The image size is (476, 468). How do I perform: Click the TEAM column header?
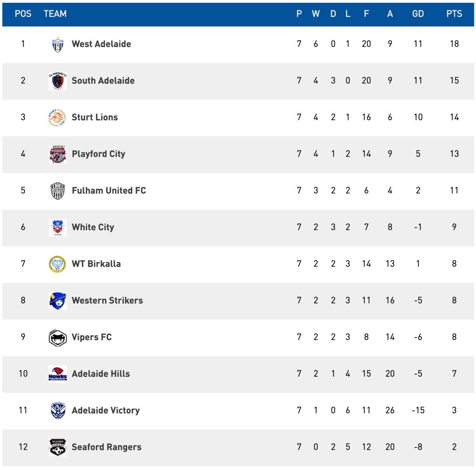pyautogui.click(x=55, y=14)
